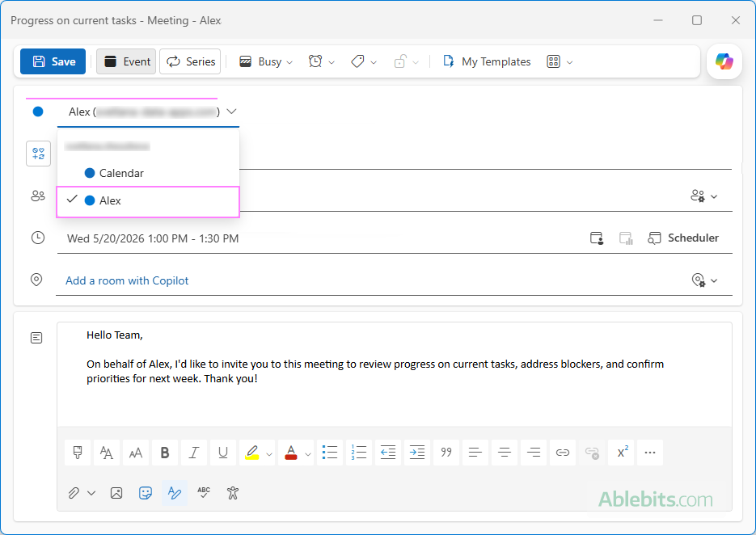Open My Templates
Screen dimensions: 756x535
(x=487, y=61)
